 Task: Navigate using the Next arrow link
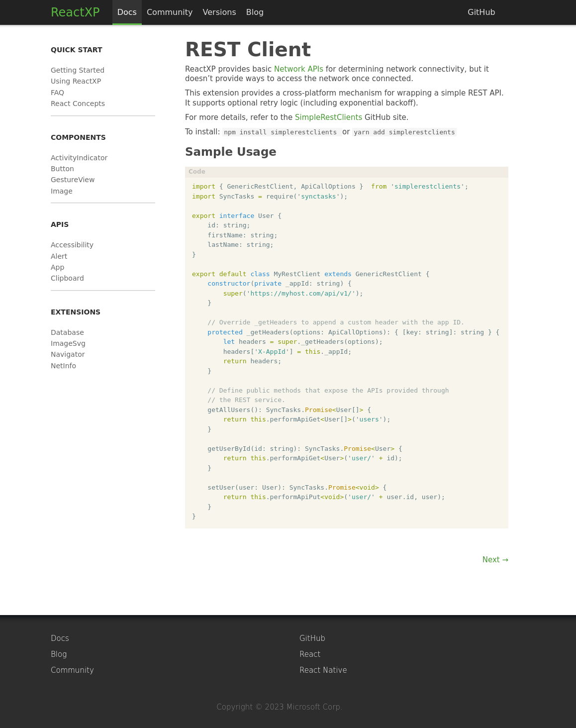point(495,559)
